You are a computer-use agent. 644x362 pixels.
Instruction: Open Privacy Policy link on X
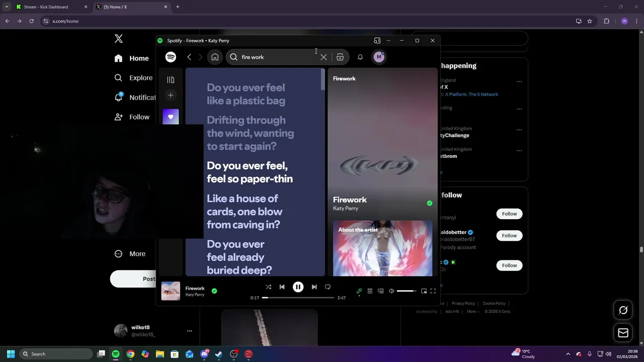(x=463, y=304)
